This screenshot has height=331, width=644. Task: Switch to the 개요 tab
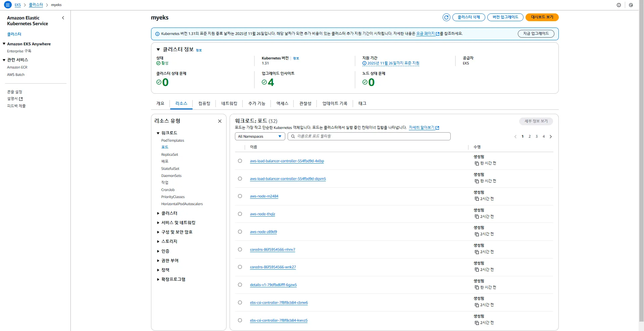coord(160,103)
